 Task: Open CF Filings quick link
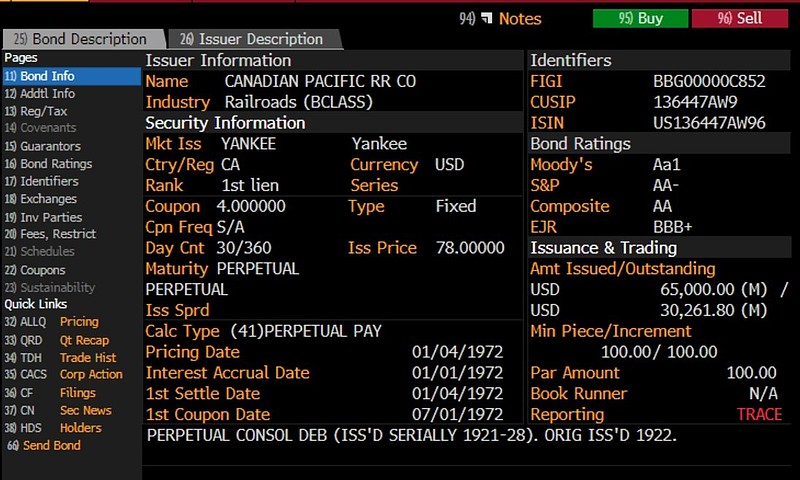coord(50,392)
